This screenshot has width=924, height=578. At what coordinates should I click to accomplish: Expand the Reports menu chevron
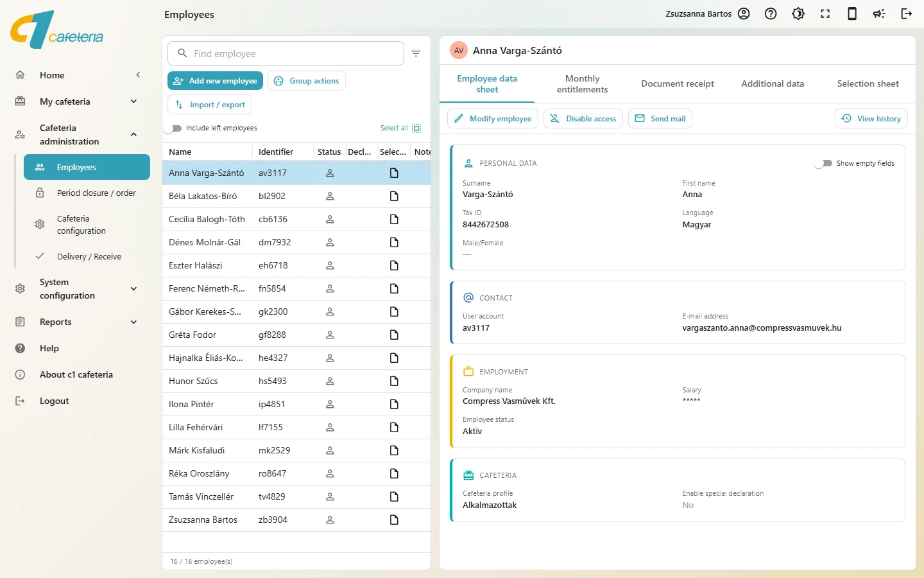tap(133, 322)
